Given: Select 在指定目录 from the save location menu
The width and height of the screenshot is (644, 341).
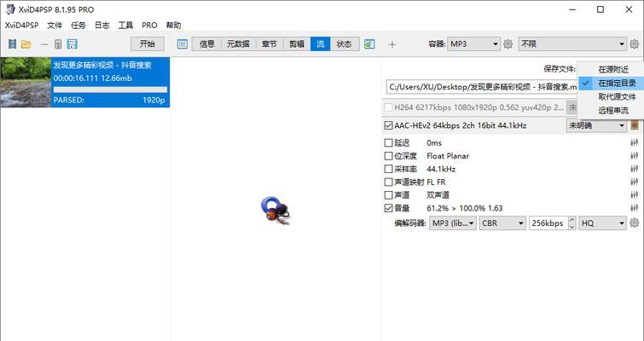Looking at the screenshot, I should (x=611, y=83).
